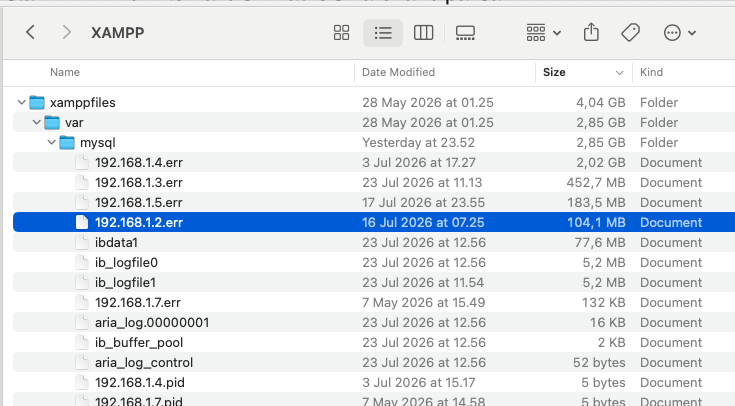Toggle sort direction arrow in Size column

click(x=619, y=73)
